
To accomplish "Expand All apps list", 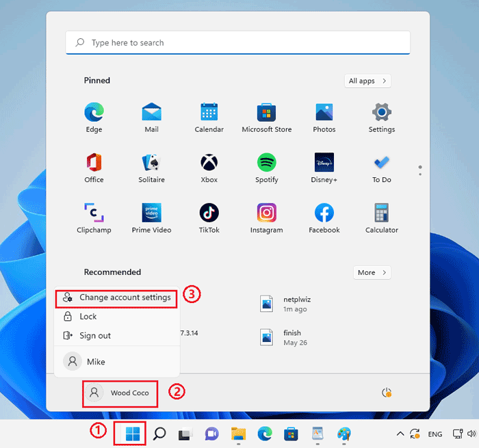I will [x=367, y=81].
